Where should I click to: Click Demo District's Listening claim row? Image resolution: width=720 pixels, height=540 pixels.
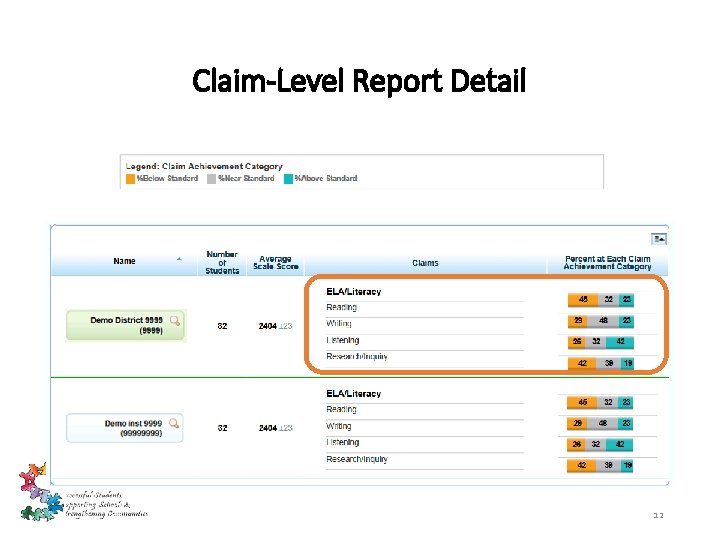point(425,340)
